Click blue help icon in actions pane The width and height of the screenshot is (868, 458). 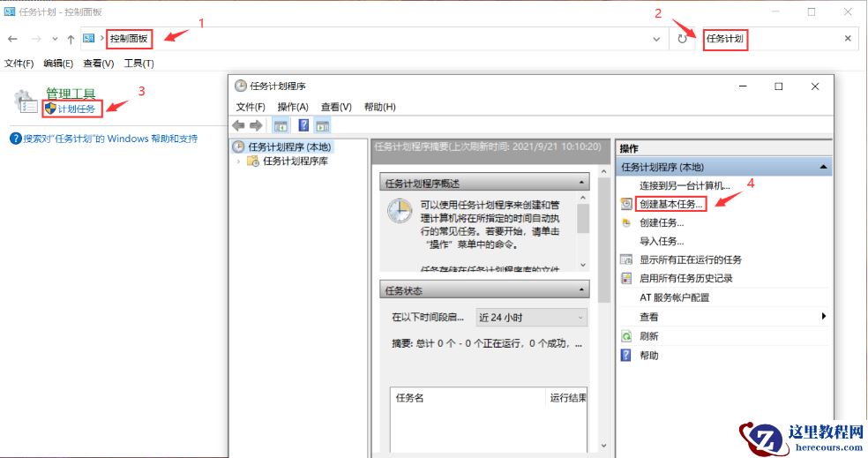tap(626, 355)
